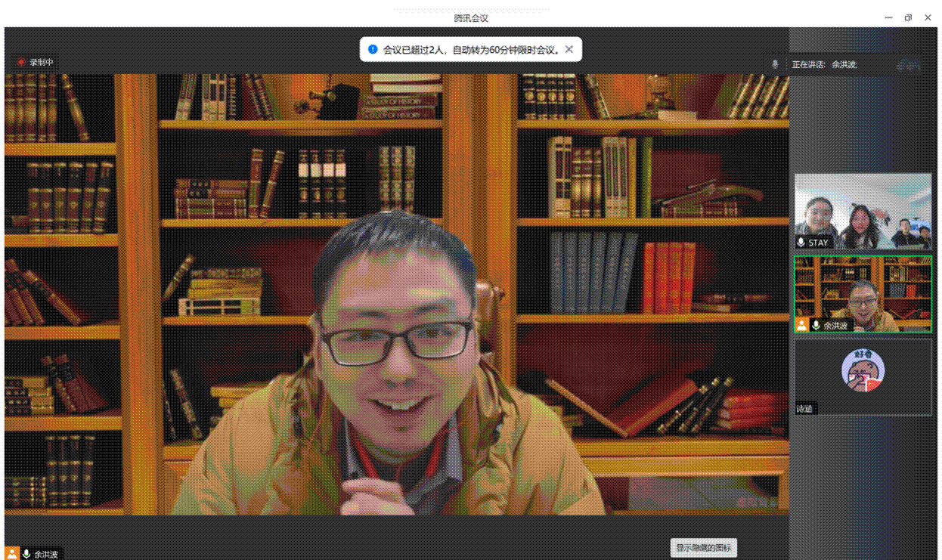Screen dimensions: 942x560
Task: Click orange host icon at bottom-left of main video
Action: (12, 554)
